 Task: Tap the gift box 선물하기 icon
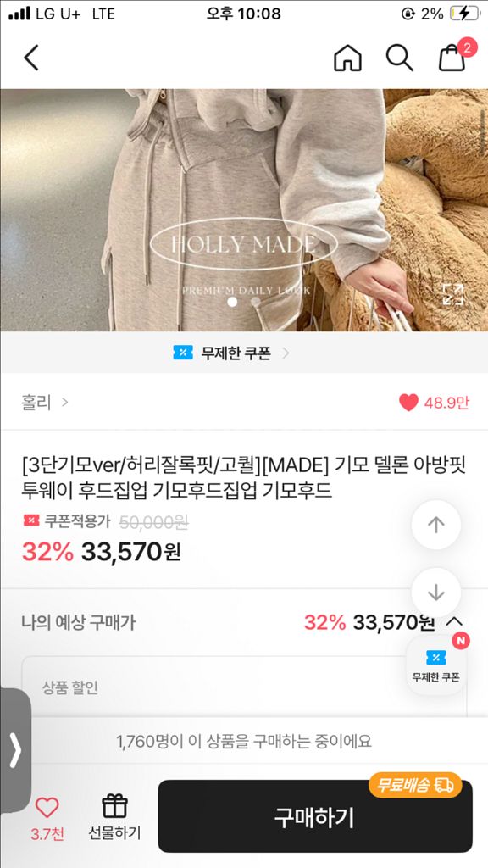[115, 816]
